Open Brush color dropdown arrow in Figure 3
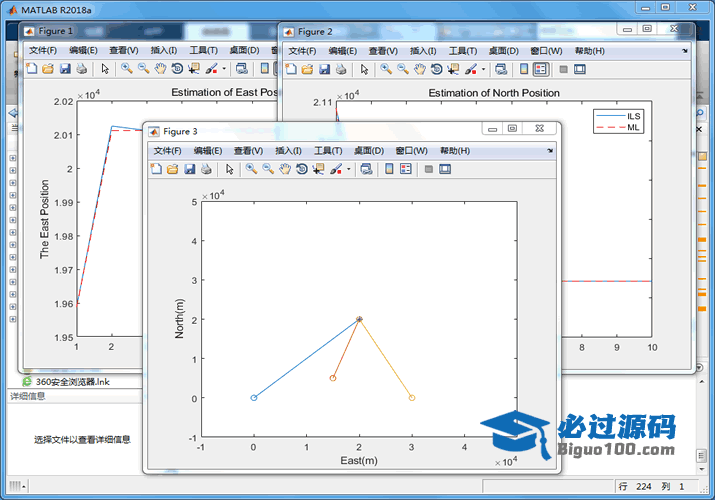The height and width of the screenshot is (500, 715). [349, 169]
